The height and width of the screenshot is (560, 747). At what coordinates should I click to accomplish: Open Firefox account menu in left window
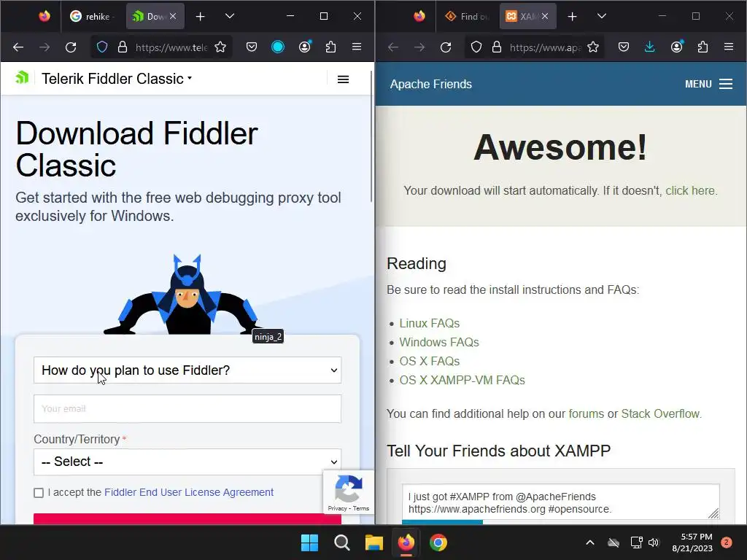point(304,47)
